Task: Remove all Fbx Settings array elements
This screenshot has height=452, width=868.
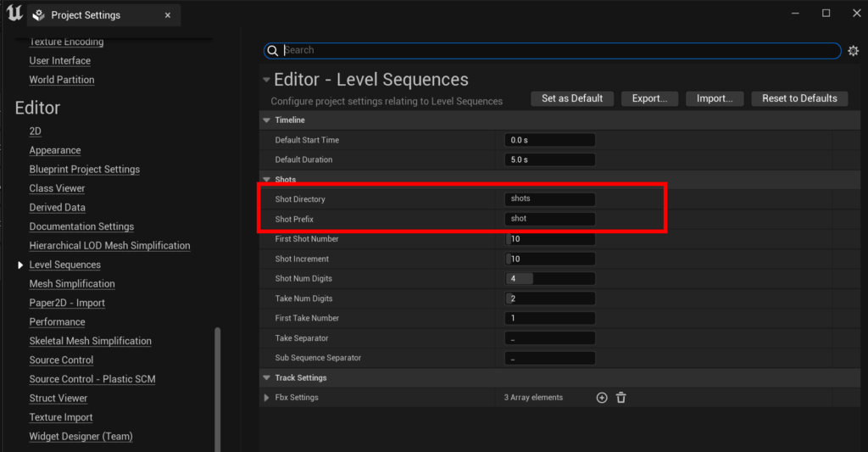Action: click(621, 398)
